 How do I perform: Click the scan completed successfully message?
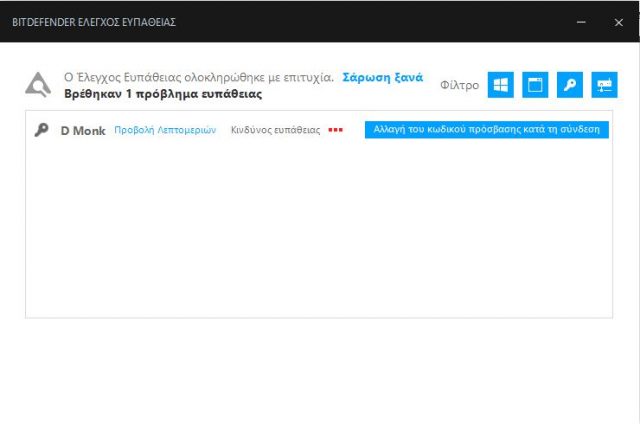pyautogui.click(x=199, y=77)
